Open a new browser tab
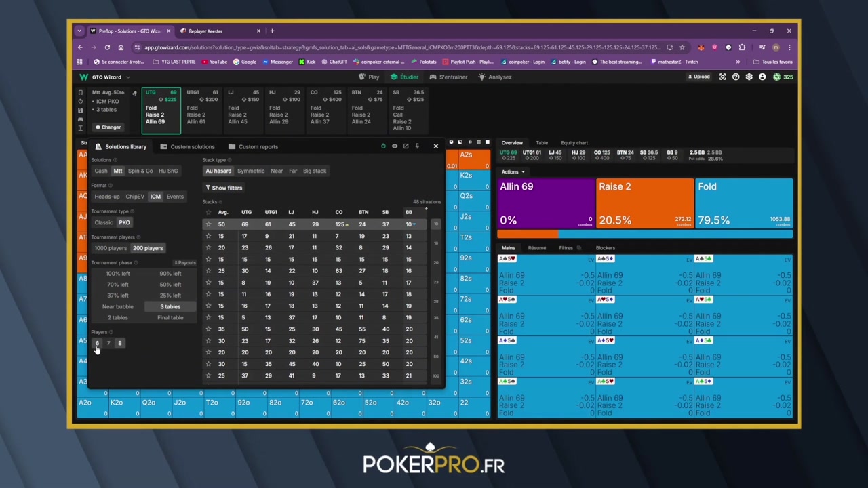 coord(272,30)
